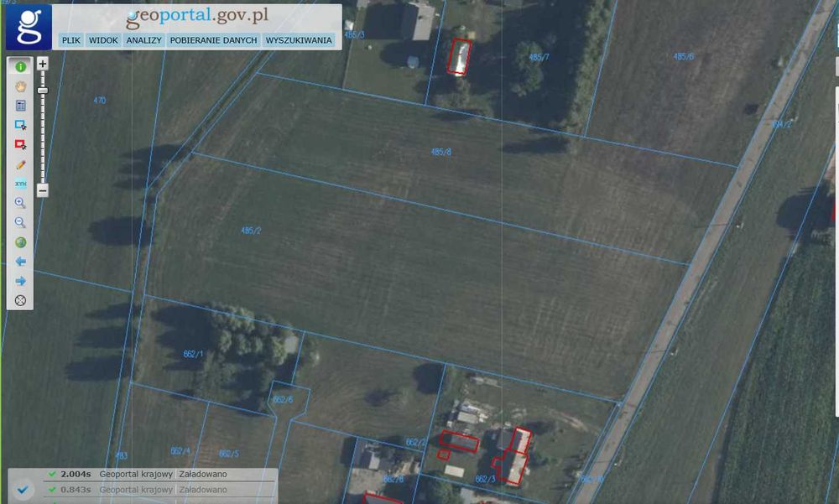Go to next view with right arrow
Viewport: 839px width, 504px height.
click(20, 281)
